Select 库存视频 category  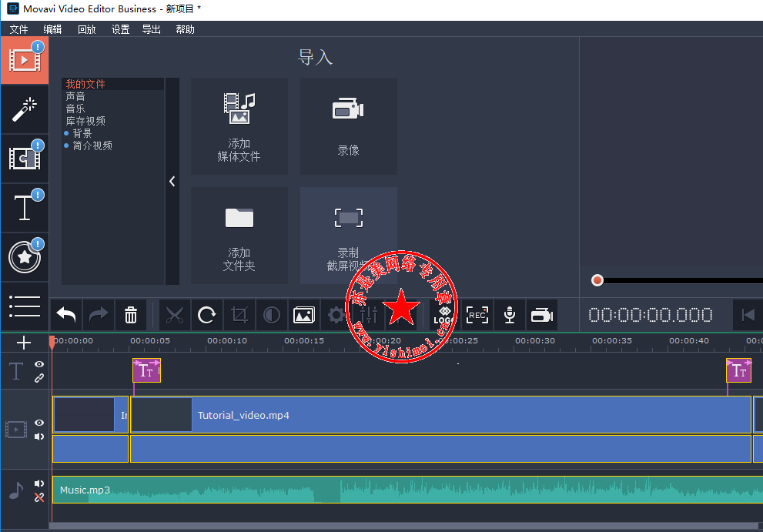85,121
